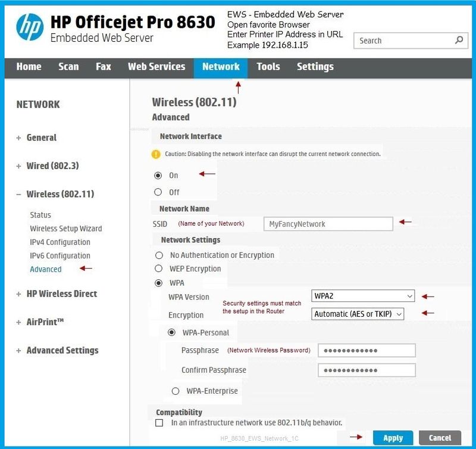Select WPA-Enterprise radio button
Viewport: 476px width, 449px height.
tap(176, 391)
